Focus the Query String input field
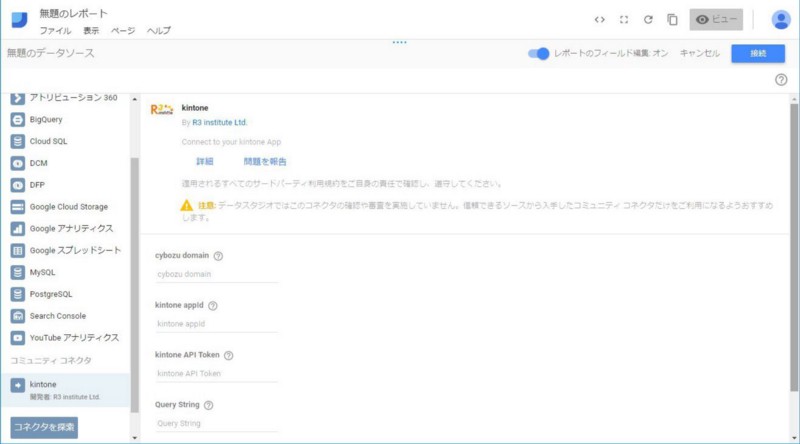800x444 pixels. [216, 424]
